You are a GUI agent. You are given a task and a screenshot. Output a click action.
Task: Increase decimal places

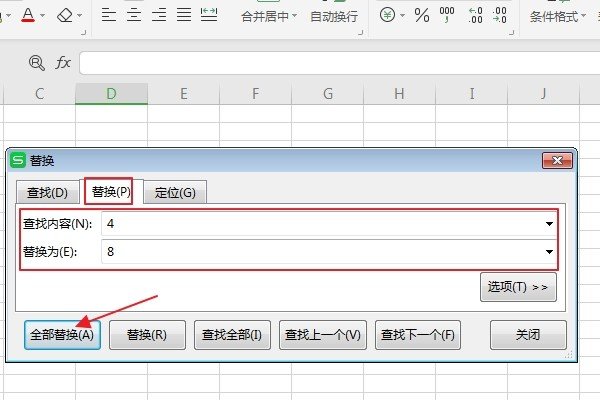click(475, 15)
